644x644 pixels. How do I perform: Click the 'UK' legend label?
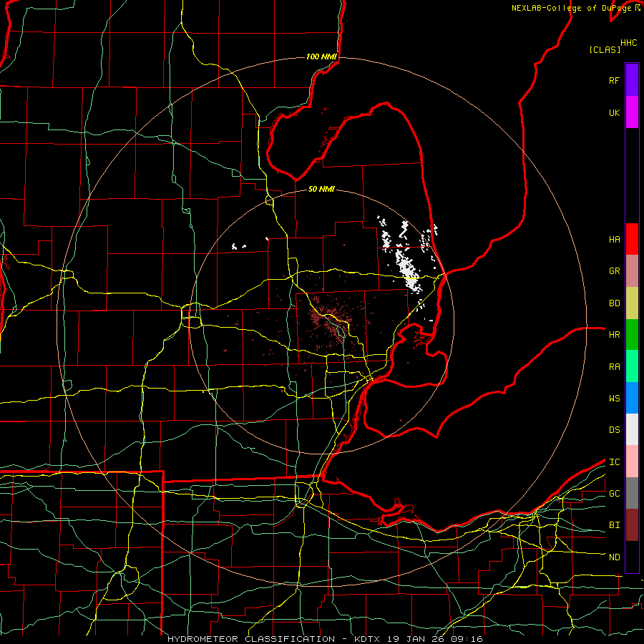click(614, 113)
